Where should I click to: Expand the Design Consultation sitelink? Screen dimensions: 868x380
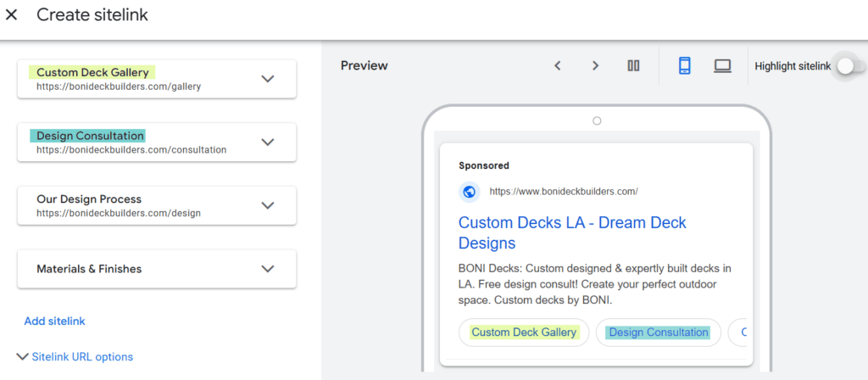click(x=268, y=142)
